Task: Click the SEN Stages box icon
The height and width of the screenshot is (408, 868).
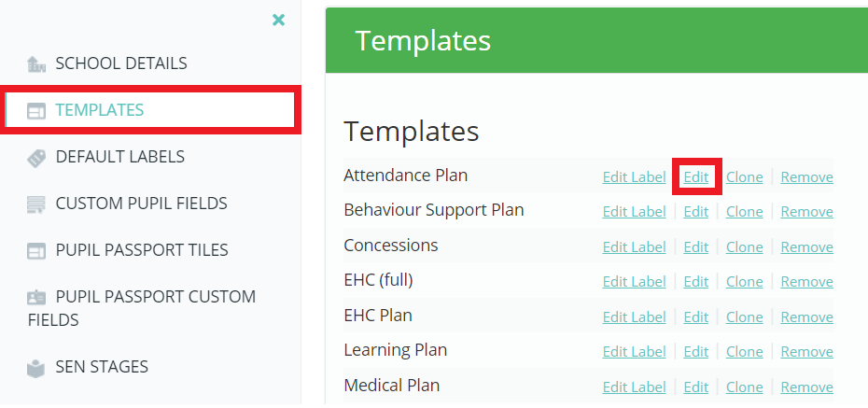Action: click(x=36, y=368)
